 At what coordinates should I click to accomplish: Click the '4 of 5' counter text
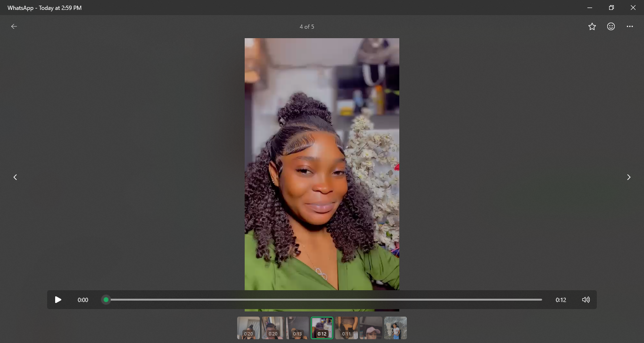point(307,27)
